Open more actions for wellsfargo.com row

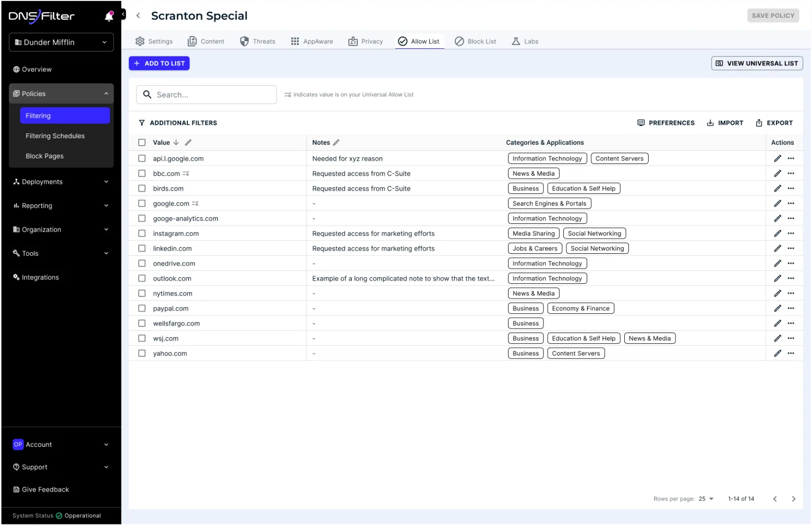click(x=791, y=323)
